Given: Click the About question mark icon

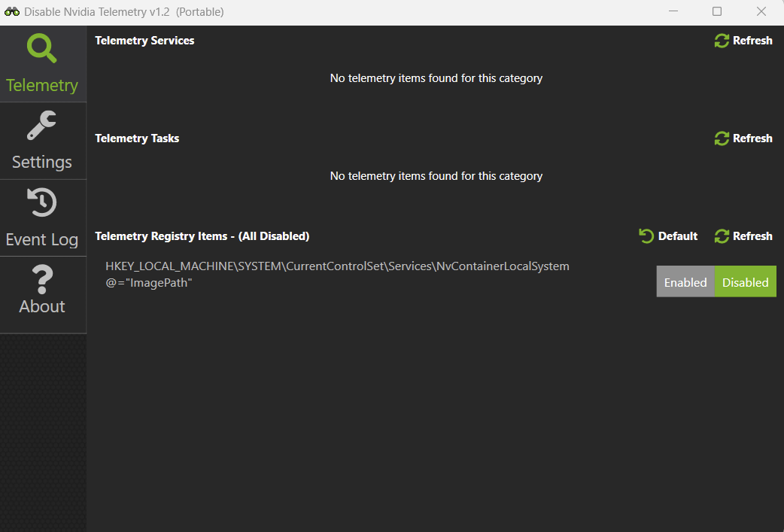Looking at the screenshot, I should coord(42,279).
